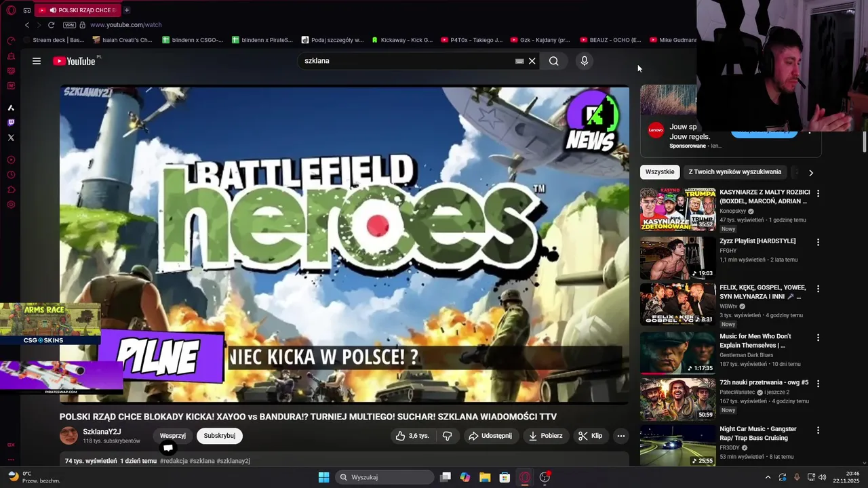Click the YouTube search box with szklana
868x488 pixels.
(x=407, y=61)
